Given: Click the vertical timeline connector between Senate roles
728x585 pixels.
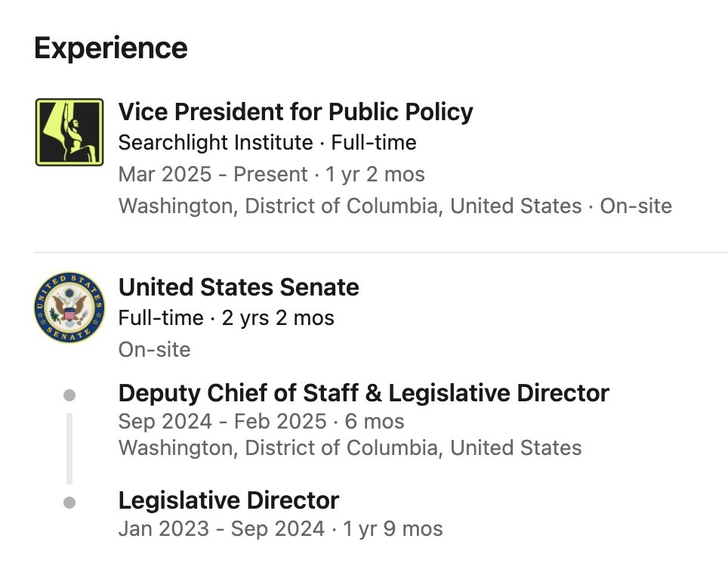Looking at the screenshot, I should pos(69,448).
